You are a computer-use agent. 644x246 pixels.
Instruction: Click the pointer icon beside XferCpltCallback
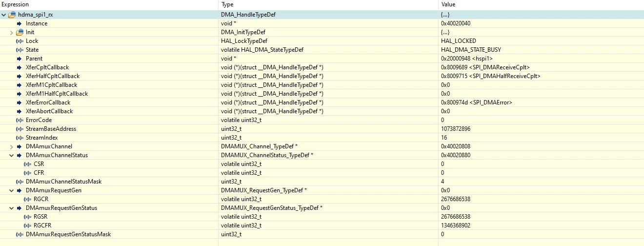pos(20,67)
